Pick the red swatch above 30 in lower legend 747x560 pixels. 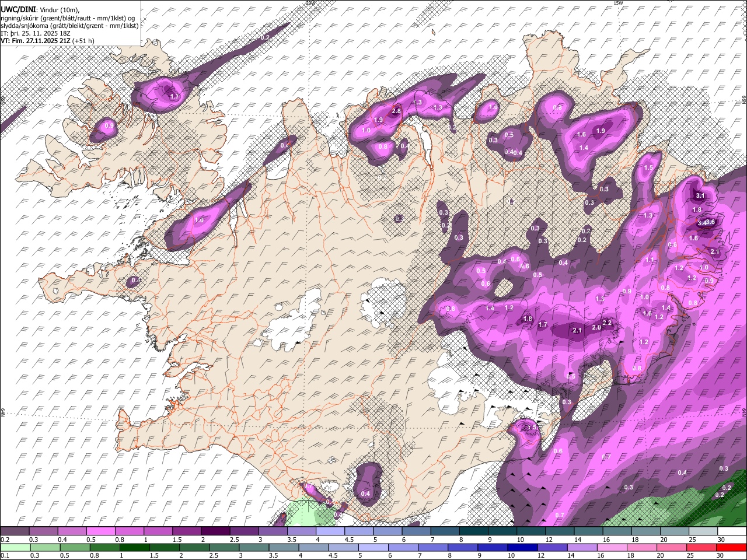tap(731, 548)
